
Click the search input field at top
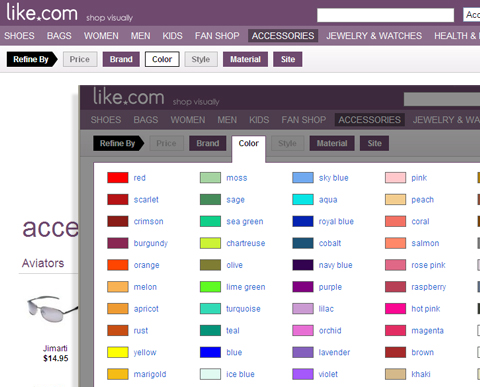pyautogui.click(x=385, y=15)
